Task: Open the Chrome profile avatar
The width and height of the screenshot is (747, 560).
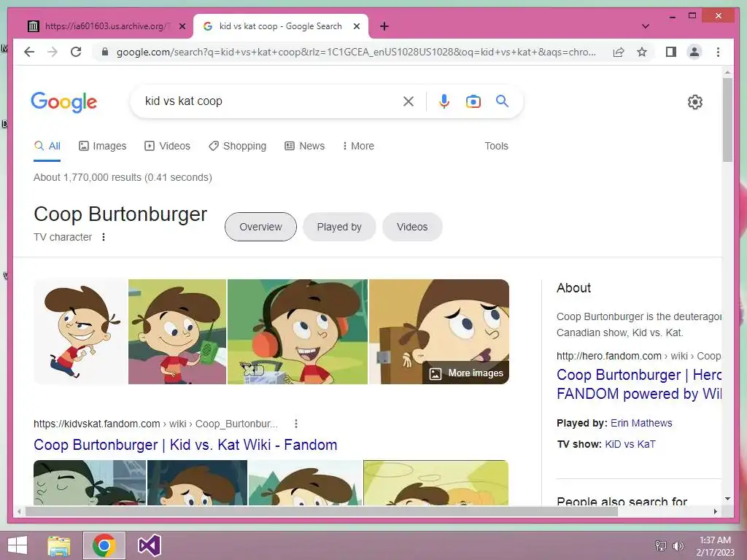Action: tap(694, 52)
